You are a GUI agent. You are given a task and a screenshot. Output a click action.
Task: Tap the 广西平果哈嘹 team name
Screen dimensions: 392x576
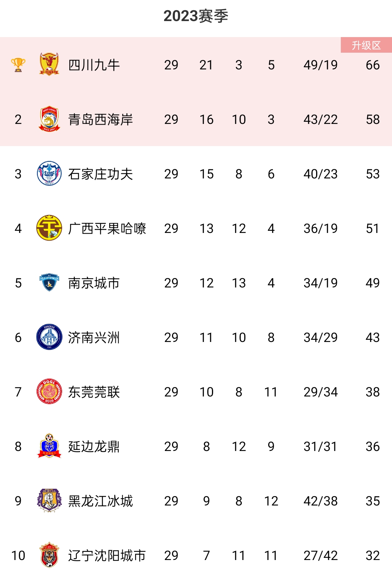(107, 229)
